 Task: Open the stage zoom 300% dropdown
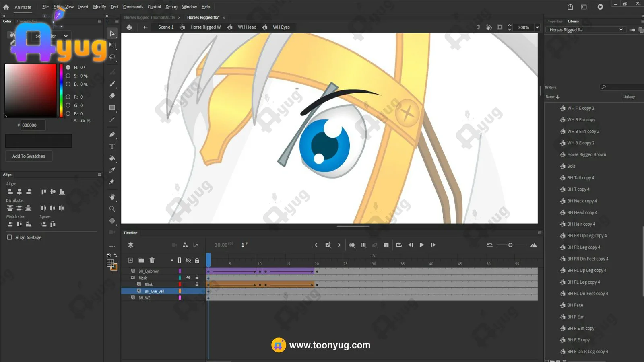(x=537, y=27)
